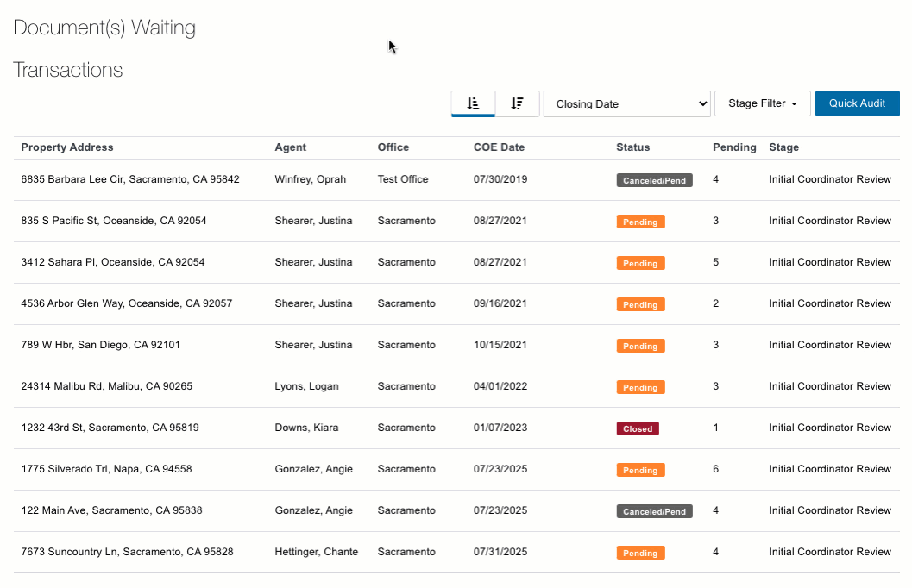
Task: Click agent Downs, Kiara
Action: [x=306, y=428]
